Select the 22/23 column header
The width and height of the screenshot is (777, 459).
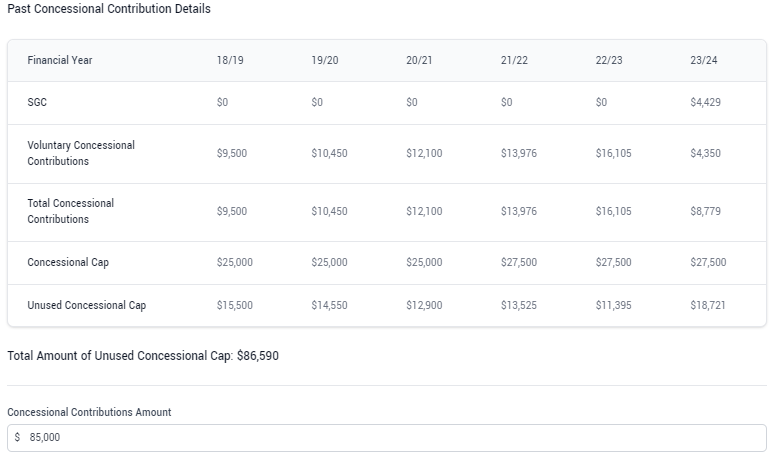609,60
